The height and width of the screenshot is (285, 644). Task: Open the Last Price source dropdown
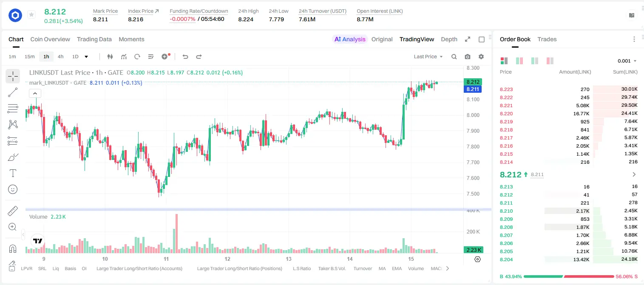pyautogui.click(x=428, y=57)
